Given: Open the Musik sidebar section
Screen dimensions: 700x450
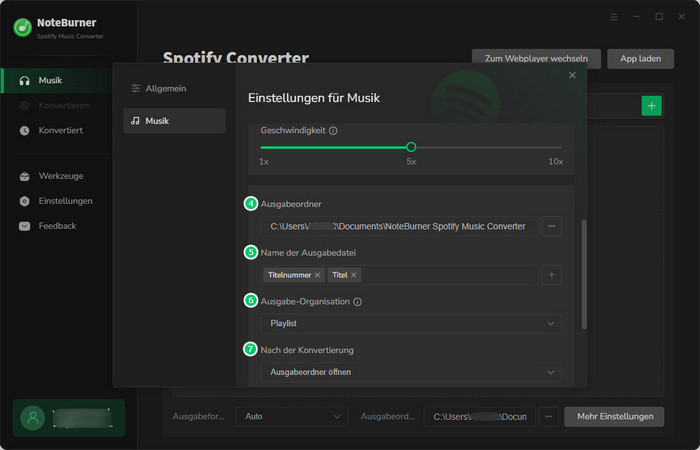Looking at the screenshot, I should (x=57, y=80).
